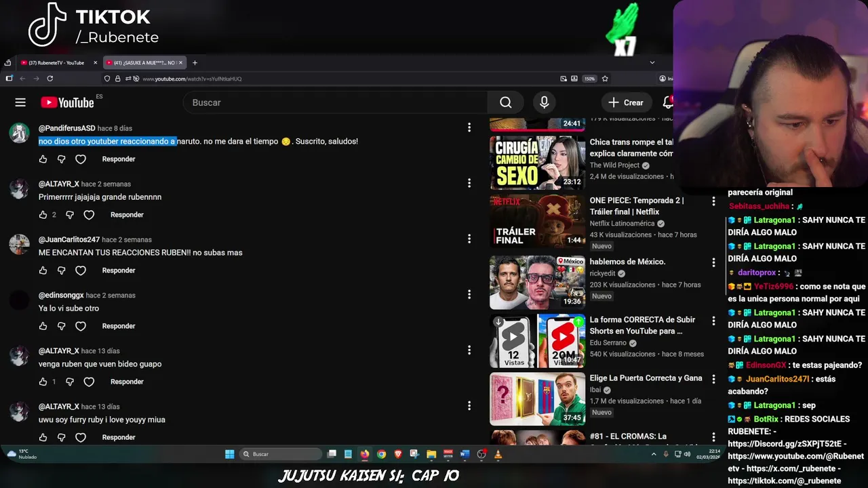This screenshot has width=868, height=488.
Task: Open options for 'venga ruben' comment
Action: click(469, 350)
